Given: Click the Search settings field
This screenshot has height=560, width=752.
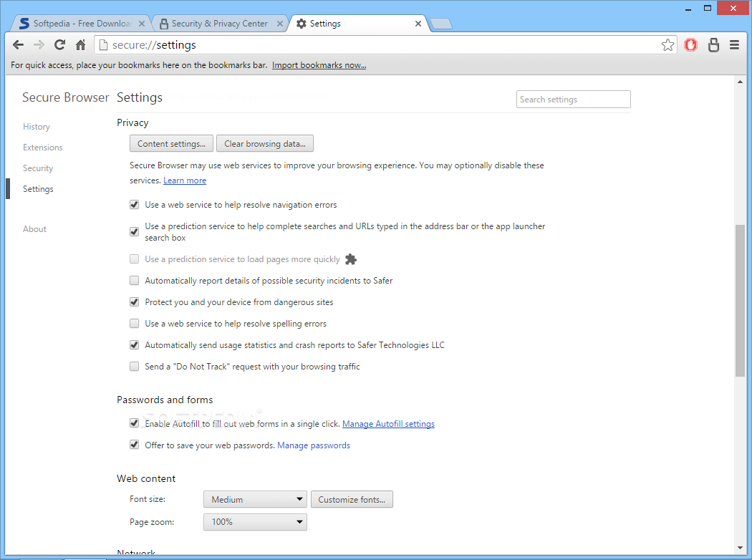Looking at the screenshot, I should click(573, 100).
